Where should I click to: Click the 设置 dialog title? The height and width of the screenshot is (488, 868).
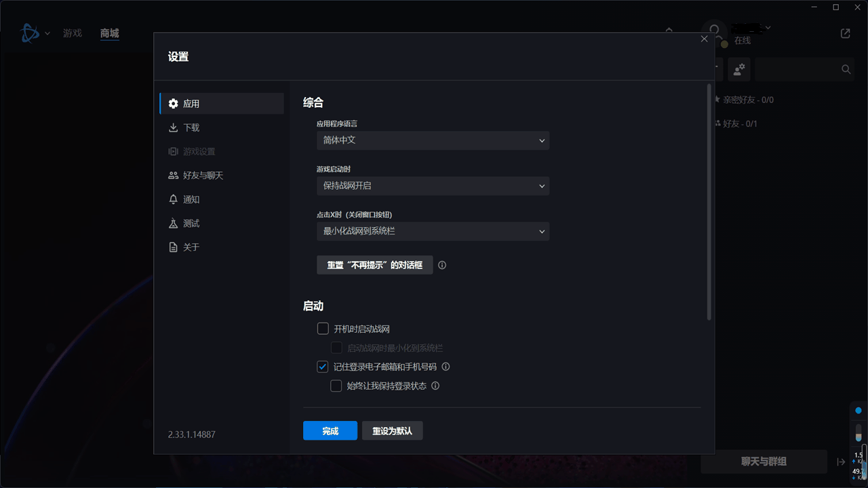point(178,57)
